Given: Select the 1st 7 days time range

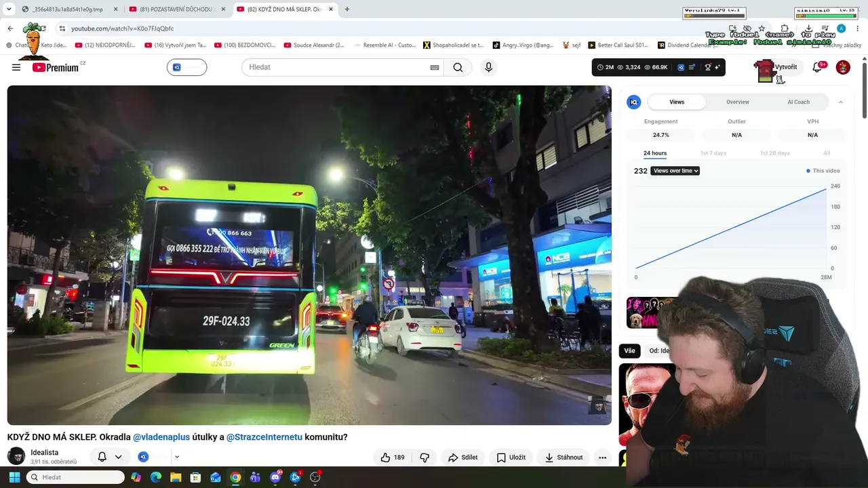Looking at the screenshot, I should (713, 153).
